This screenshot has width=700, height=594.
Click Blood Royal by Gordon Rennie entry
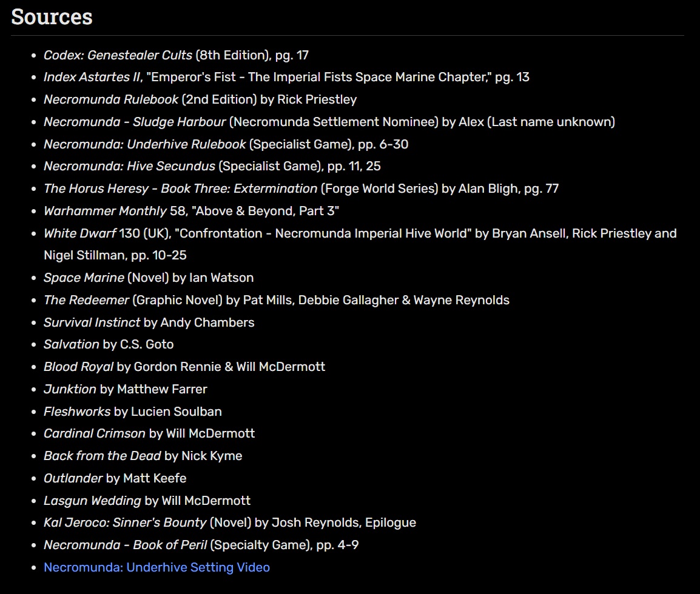[x=184, y=367]
